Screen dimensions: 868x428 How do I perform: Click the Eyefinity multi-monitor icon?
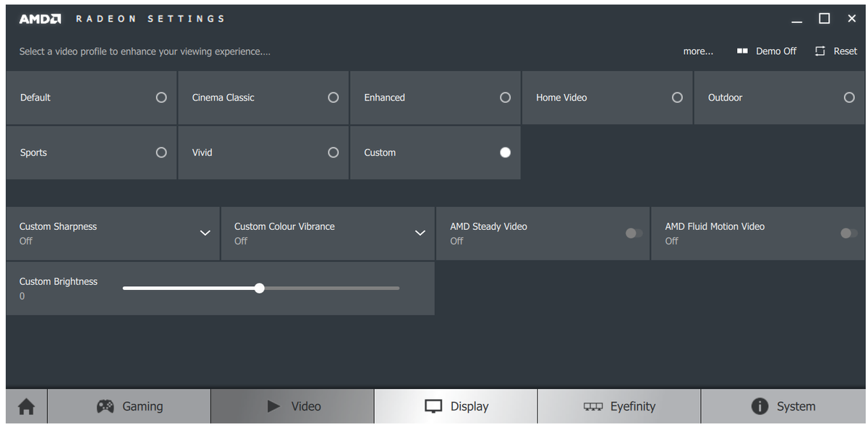click(x=592, y=406)
